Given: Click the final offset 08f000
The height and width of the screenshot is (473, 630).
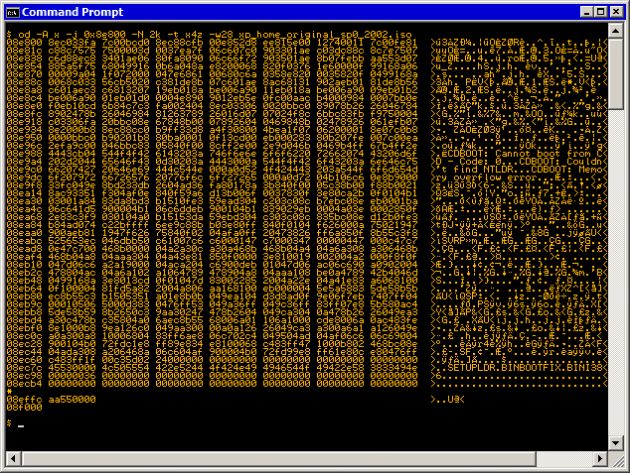Looking at the screenshot, I should [x=24, y=407].
